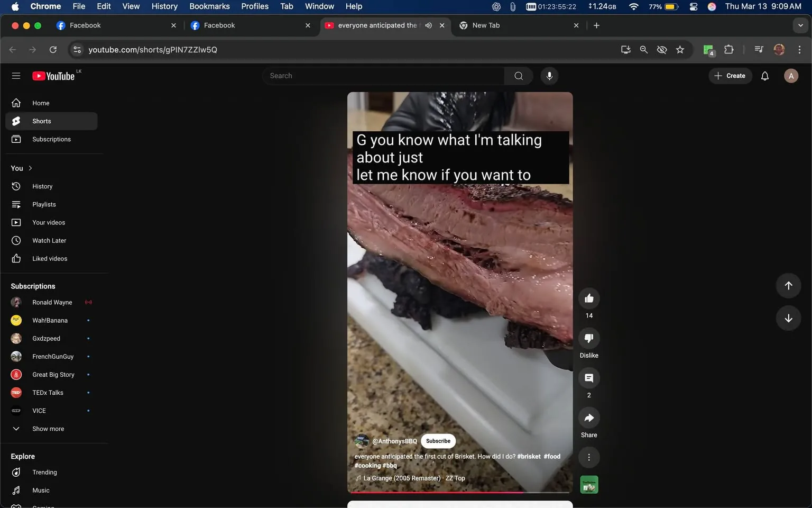Click the La Grange ZZ Top song link
The height and width of the screenshot is (508, 812).
pos(413,478)
